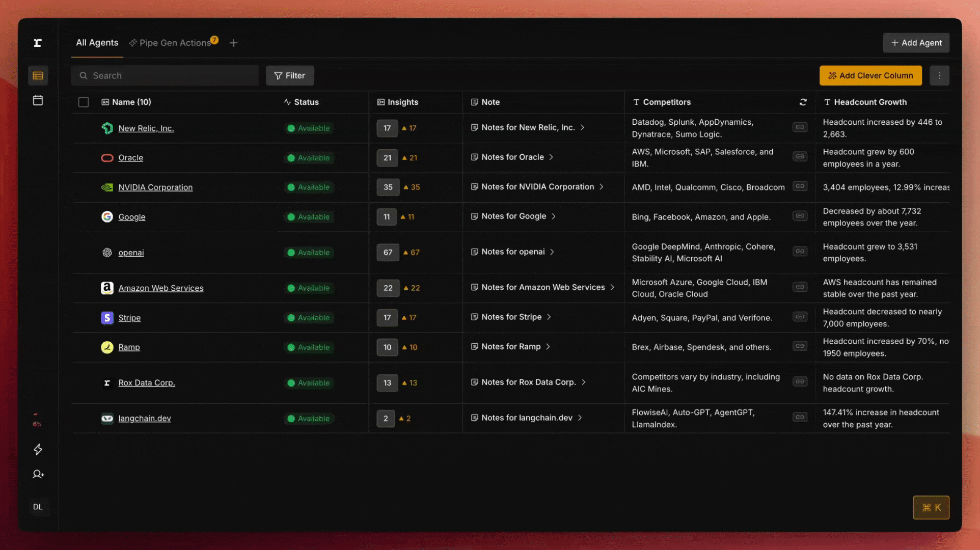
Task: Click the Search input field
Action: (x=165, y=75)
